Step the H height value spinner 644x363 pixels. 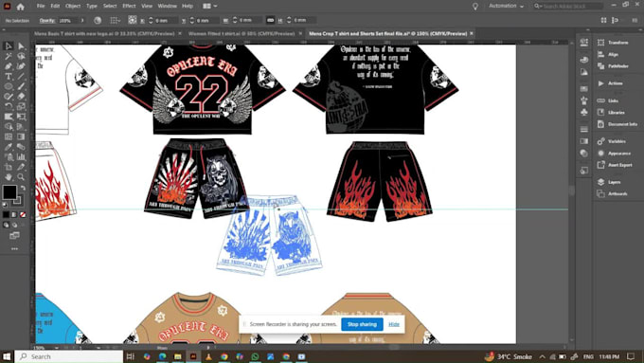[289, 20]
